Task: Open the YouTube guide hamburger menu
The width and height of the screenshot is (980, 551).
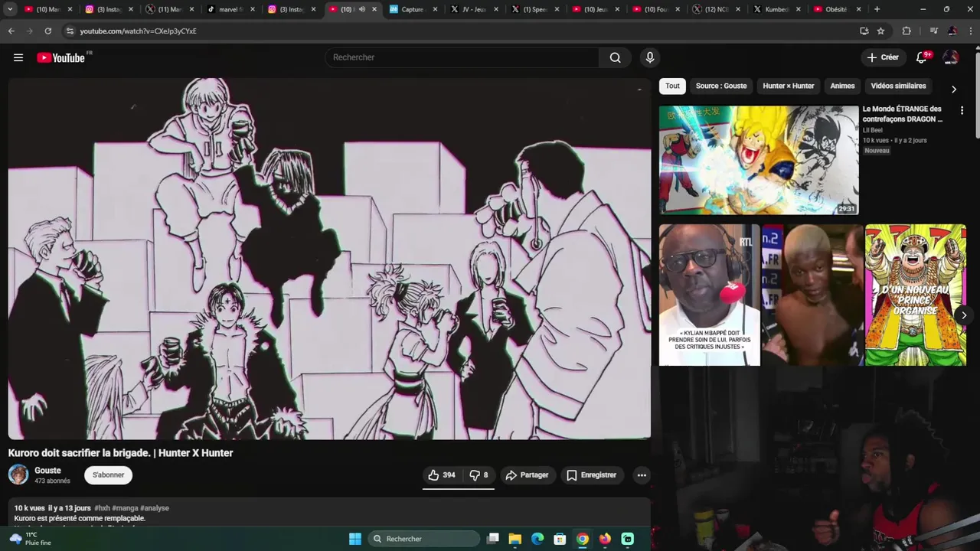Action: [x=18, y=57]
